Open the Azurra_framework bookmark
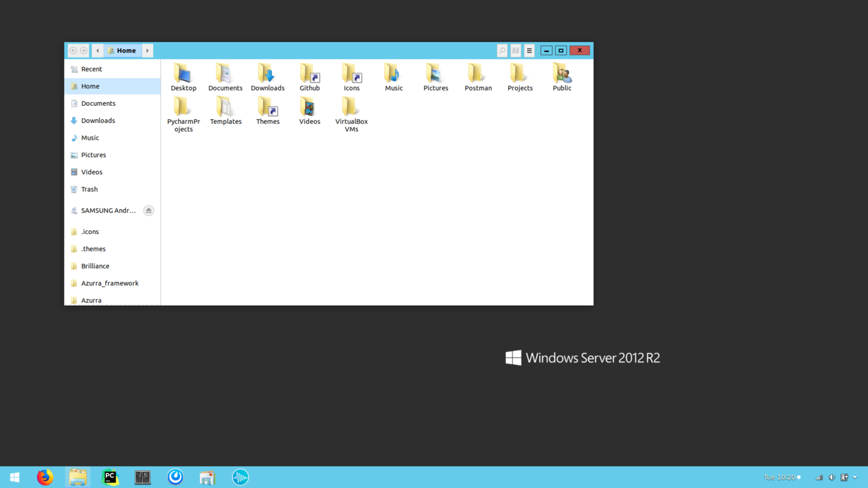868x488 pixels. click(x=112, y=283)
